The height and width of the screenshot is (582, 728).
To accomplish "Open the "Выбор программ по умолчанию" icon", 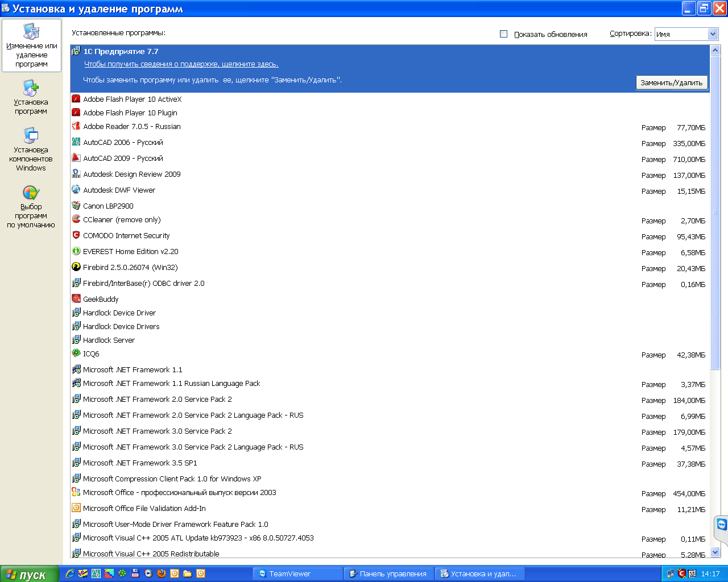I will pyautogui.click(x=31, y=206).
